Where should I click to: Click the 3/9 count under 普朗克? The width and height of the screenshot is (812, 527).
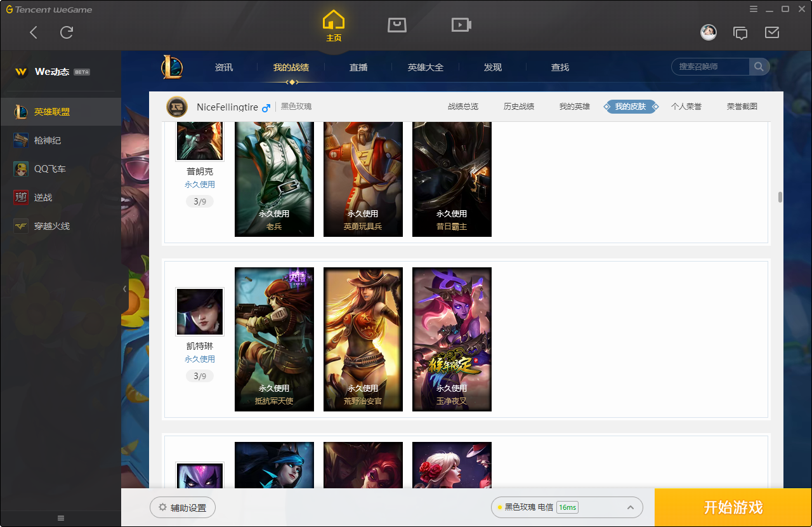point(200,201)
